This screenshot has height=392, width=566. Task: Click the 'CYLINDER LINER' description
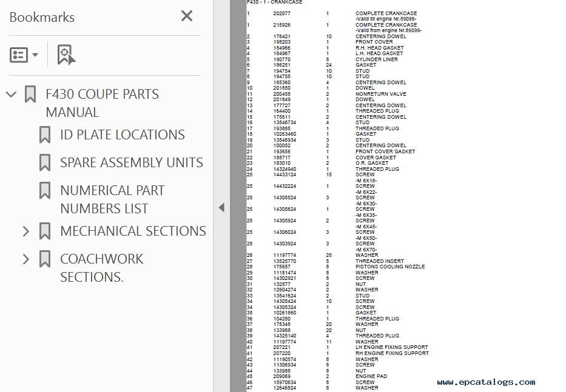click(377, 59)
